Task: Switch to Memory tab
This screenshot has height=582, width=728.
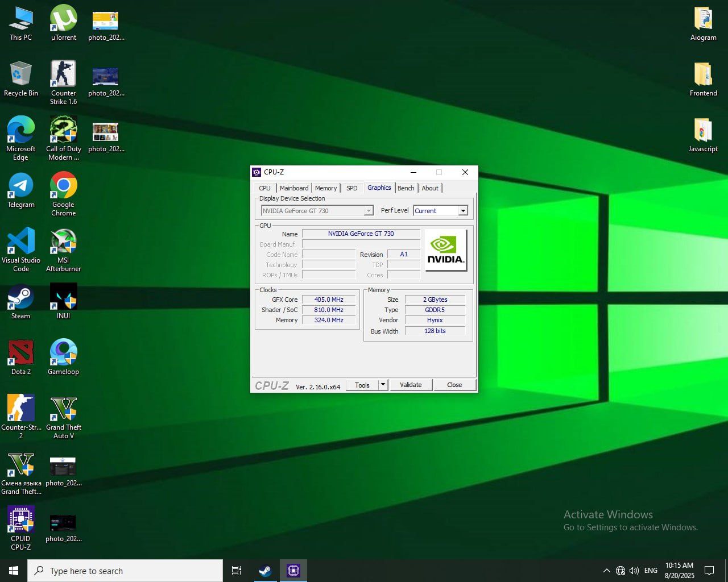Action: 326,188
